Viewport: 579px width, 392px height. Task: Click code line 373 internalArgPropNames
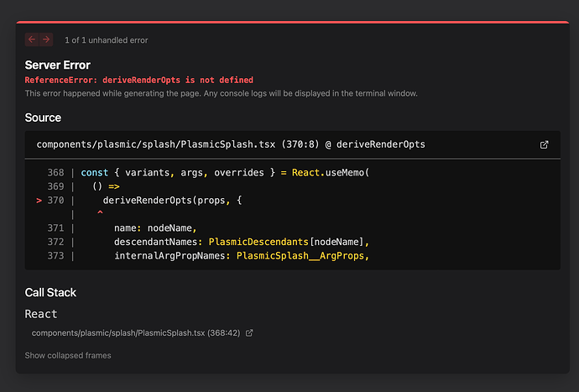pos(242,256)
